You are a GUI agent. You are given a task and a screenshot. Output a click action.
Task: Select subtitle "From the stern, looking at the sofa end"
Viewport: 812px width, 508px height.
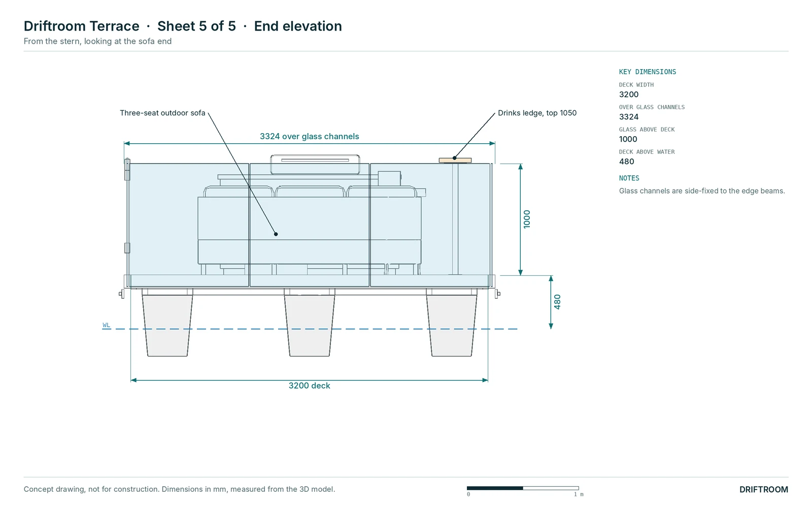click(97, 41)
